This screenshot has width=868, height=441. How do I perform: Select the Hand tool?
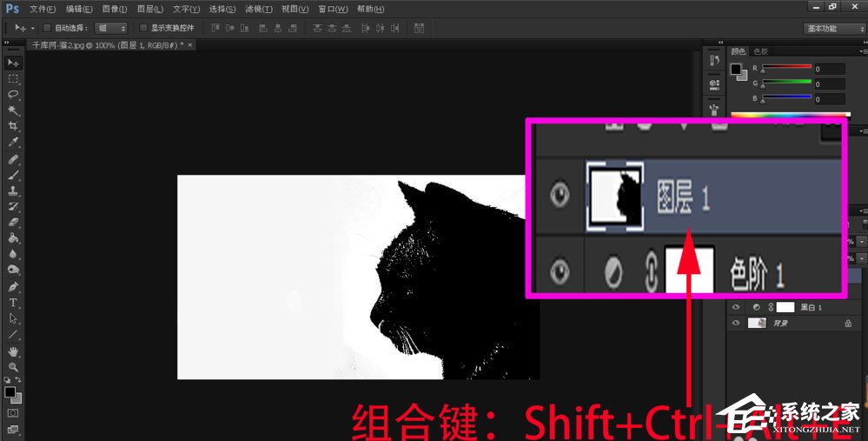pos(13,351)
